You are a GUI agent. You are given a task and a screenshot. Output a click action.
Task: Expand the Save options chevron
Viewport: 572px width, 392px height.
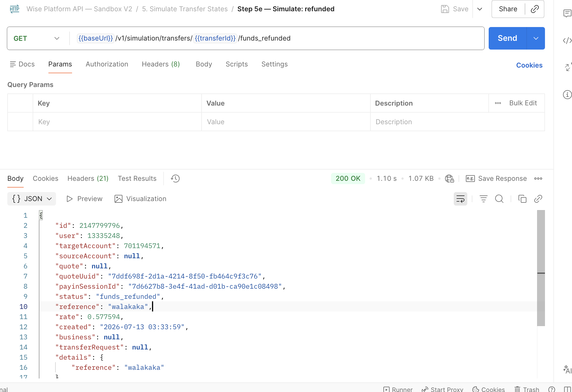480,9
